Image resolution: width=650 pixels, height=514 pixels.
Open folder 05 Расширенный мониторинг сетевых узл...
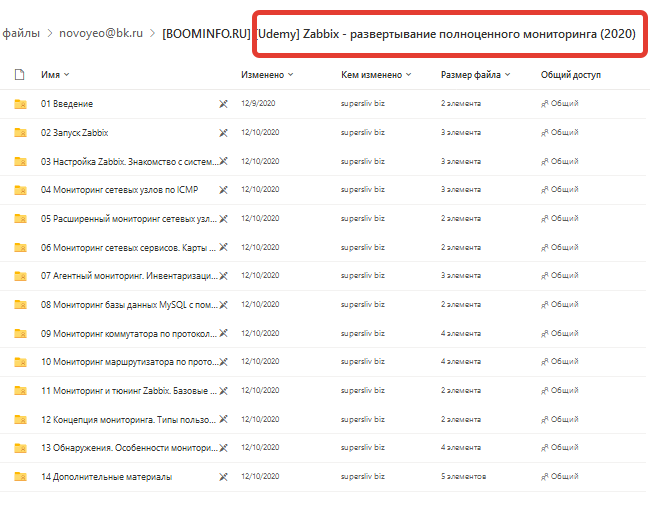click(x=129, y=218)
